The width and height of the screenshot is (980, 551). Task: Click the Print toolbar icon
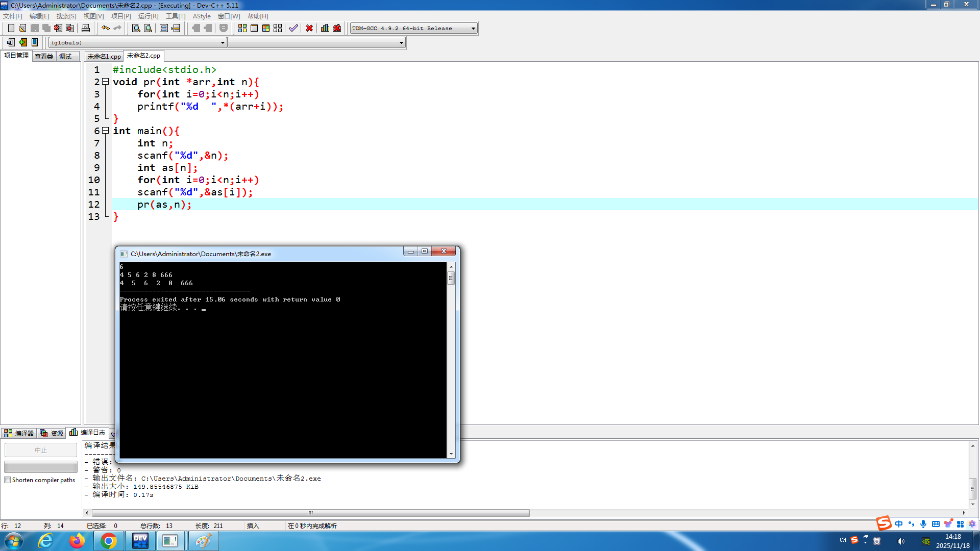click(86, 28)
